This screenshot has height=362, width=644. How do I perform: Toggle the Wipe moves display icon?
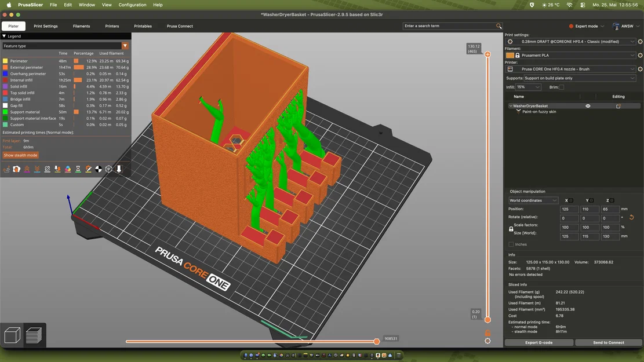tap(17, 169)
